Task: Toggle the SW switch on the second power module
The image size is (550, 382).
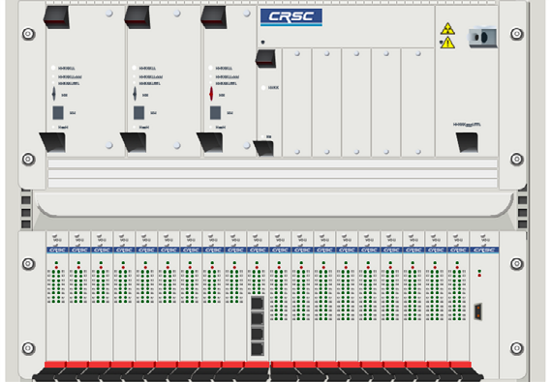Action: (139, 113)
